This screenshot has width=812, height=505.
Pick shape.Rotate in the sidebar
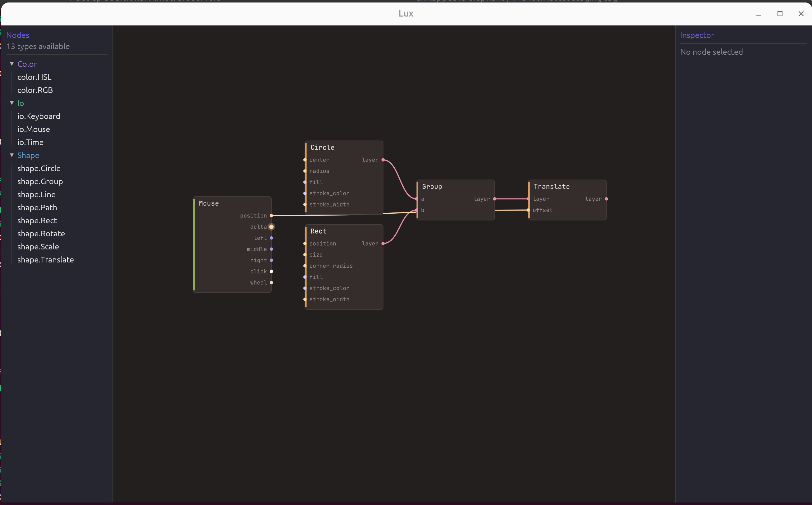pos(41,234)
